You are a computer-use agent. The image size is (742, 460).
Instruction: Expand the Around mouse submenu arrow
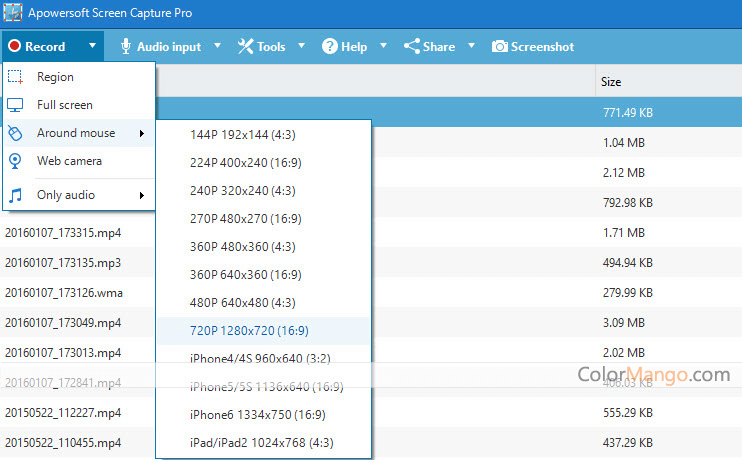[x=141, y=133]
